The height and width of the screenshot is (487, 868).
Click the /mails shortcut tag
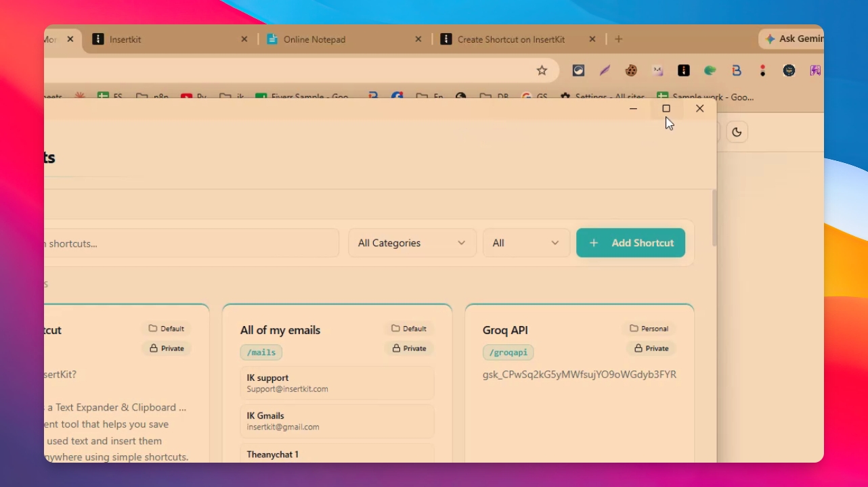click(x=261, y=352)
